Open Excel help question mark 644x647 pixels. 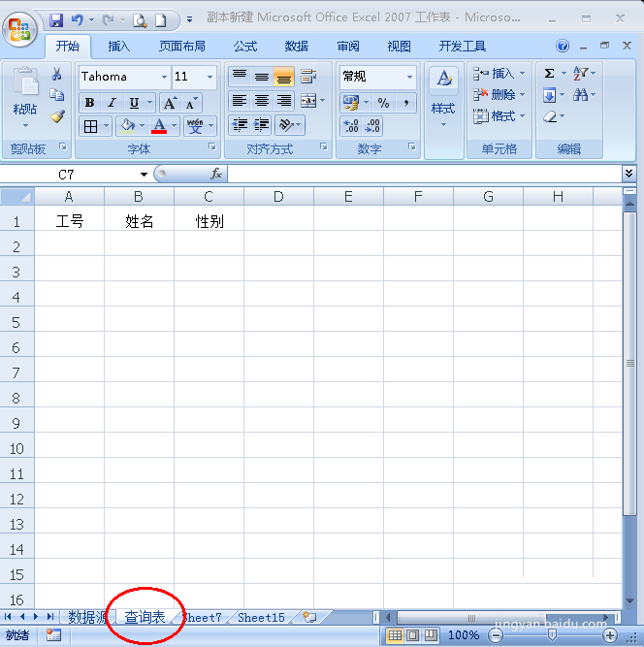[563, 46]
